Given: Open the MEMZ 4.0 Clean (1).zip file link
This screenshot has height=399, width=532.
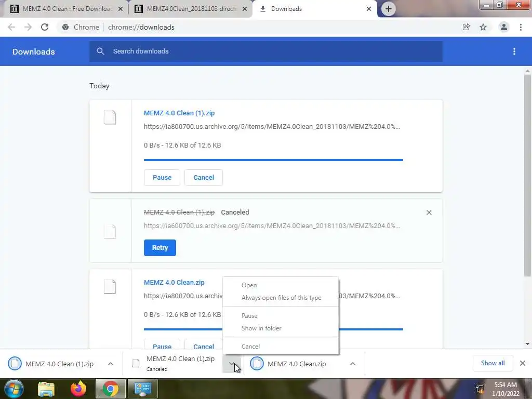Looking at the screenshot, I should tap(179, 113).
